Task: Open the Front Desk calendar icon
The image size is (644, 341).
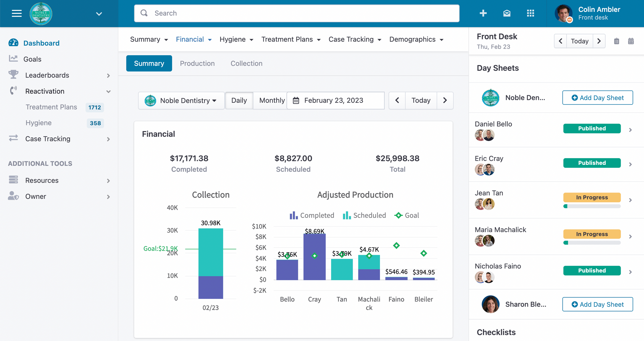Action: click(x=631, y=41)
